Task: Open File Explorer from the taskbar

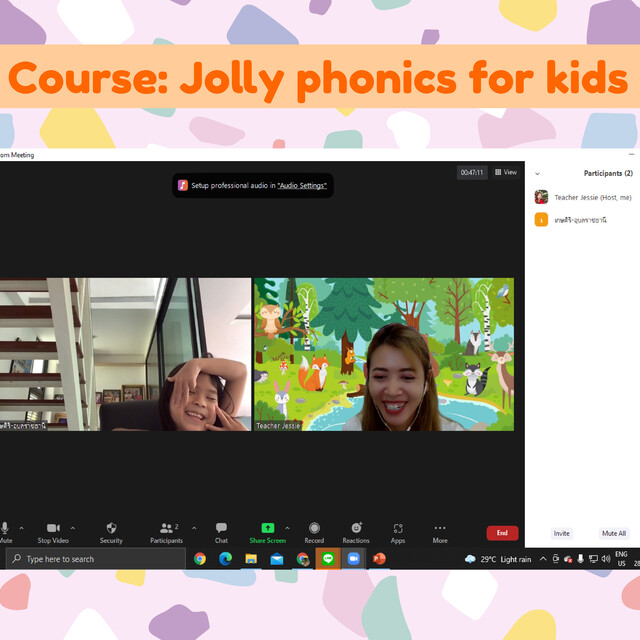Action: (x=251, y=559)
